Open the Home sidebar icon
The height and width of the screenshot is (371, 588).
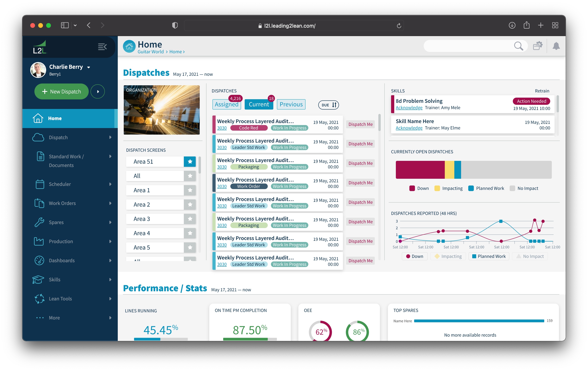point(38,118)
